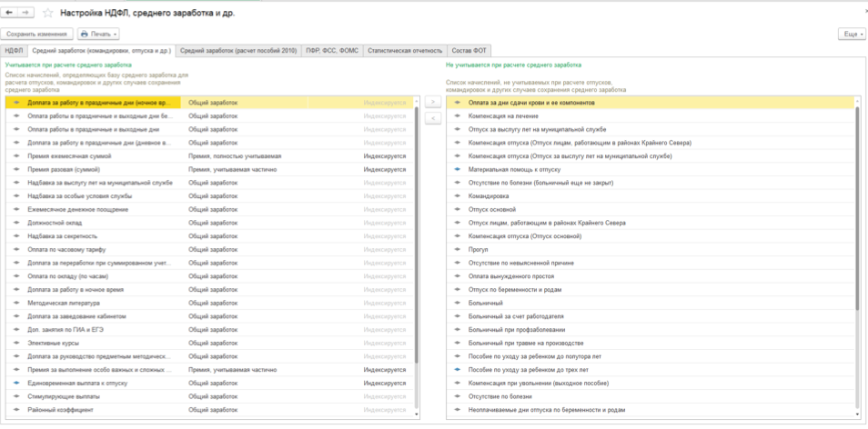Image resolution: width=868 pixels, height=429 pixels.
Task: Select Отпуск лицам, работающим в районах Крайнего Севера
Action: [651, 223]
